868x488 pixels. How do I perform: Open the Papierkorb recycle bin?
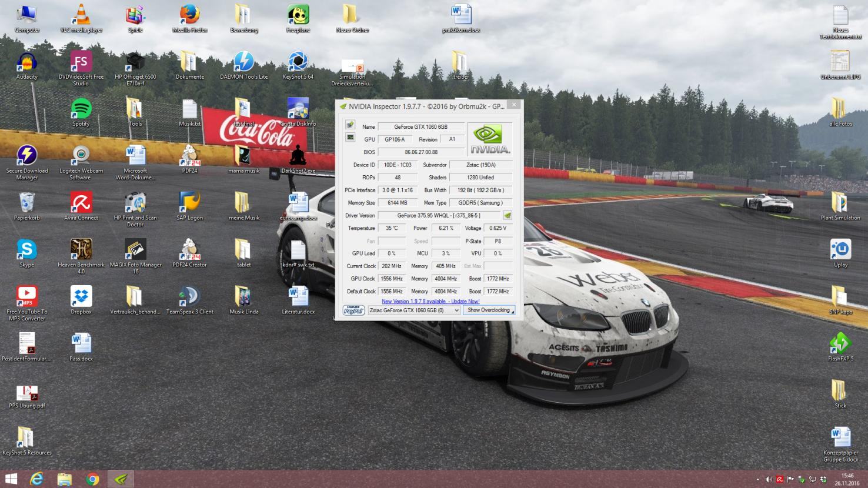point(27,207)
